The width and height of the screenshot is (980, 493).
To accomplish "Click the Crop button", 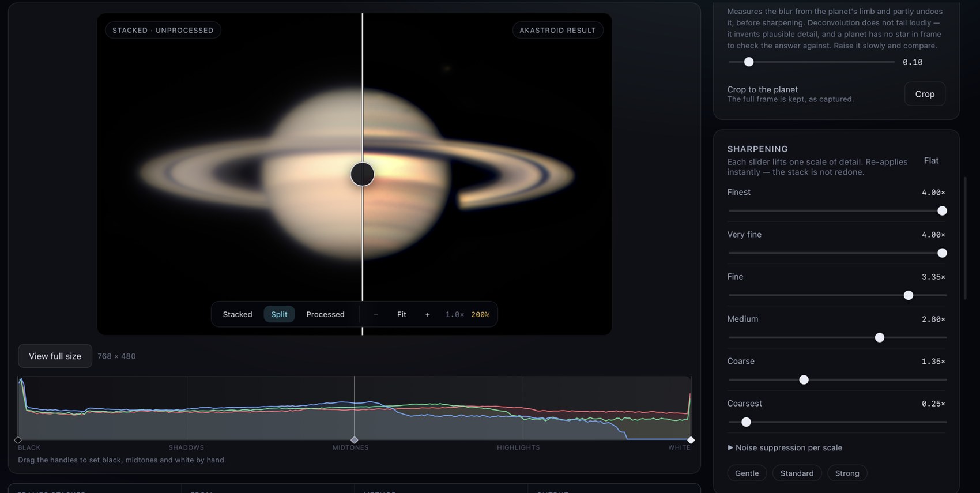I will tap(925, 94).
